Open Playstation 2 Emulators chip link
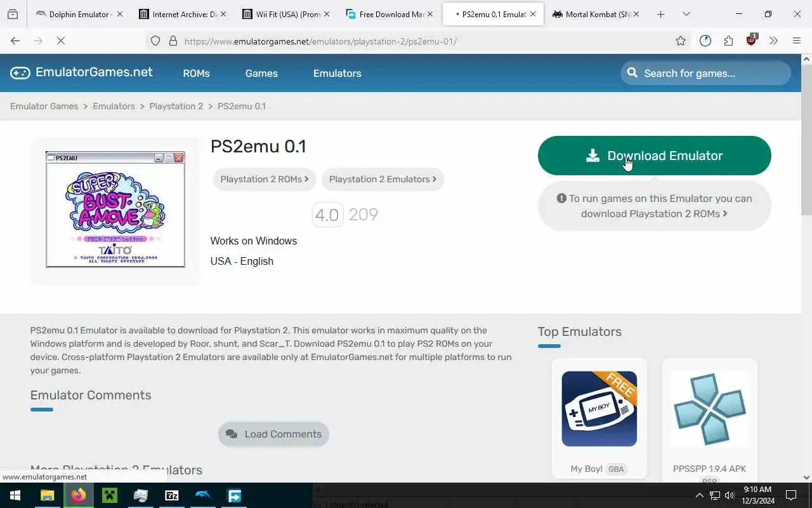Image resolution: width=812 pixels, height=508 pixels. (383, 179)
